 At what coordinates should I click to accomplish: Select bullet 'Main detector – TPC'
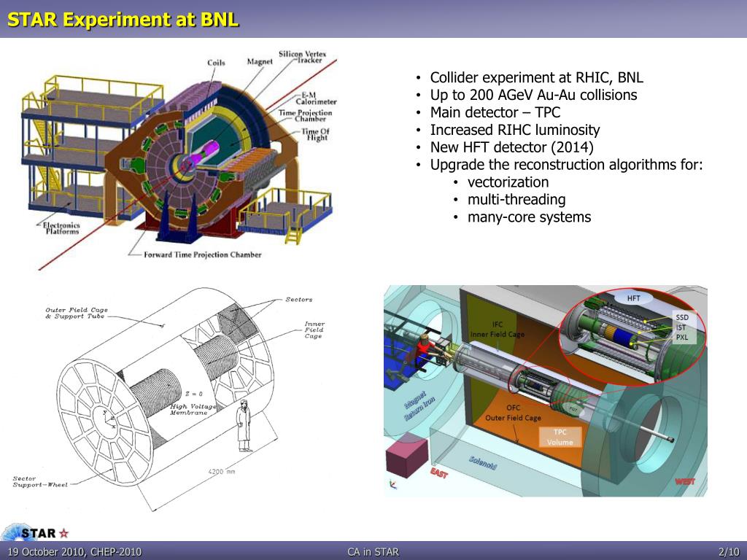[495, 112]
